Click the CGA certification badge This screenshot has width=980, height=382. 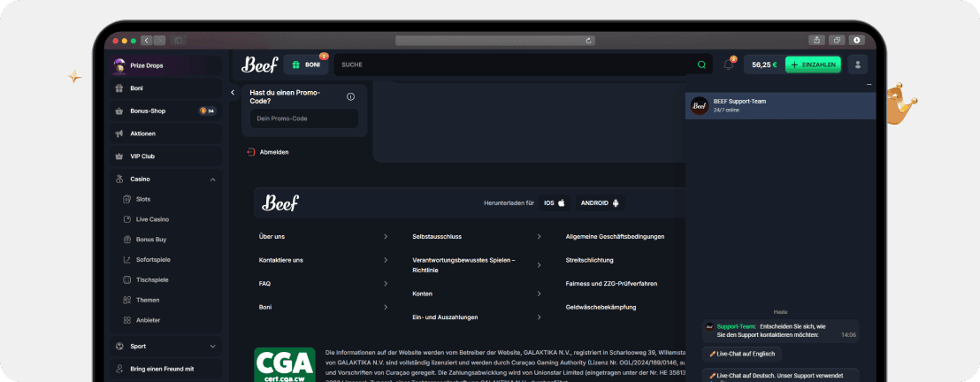click(x=285, y=365)
